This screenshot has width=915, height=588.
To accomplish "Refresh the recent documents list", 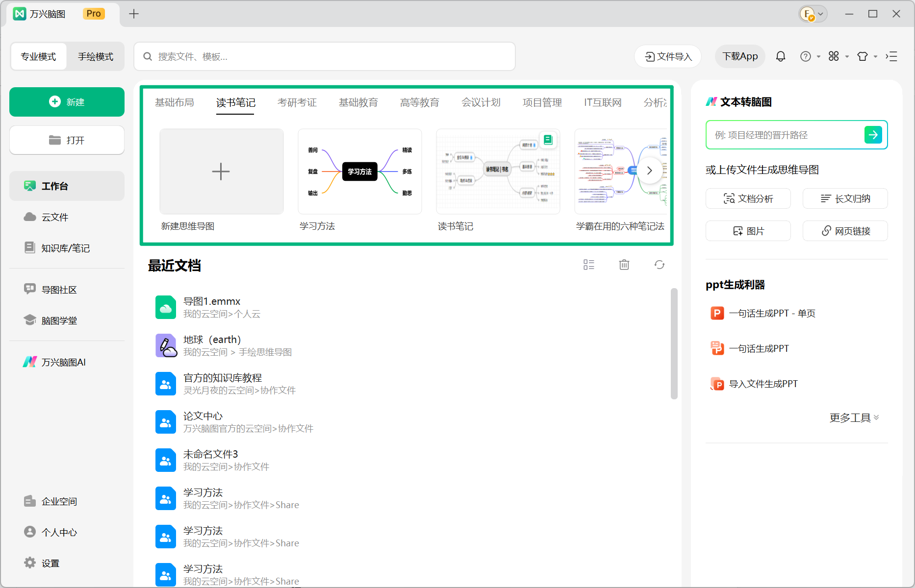I will [660, 265].
